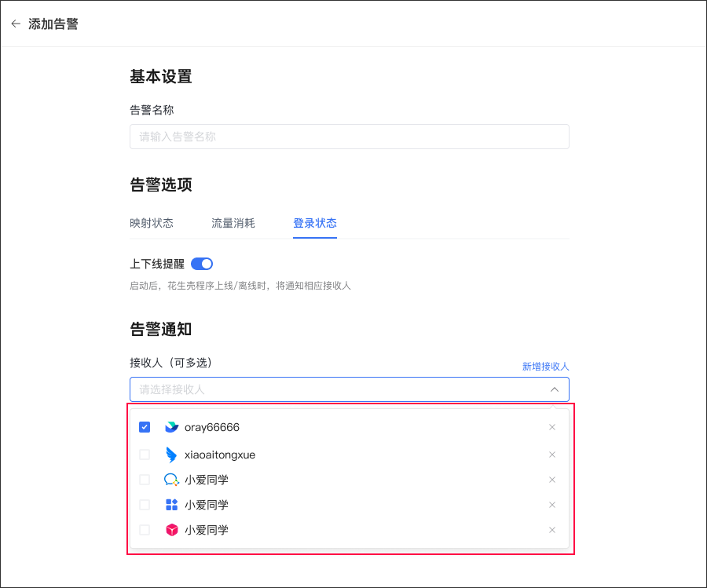707x588 pixels.
Task: Open the 流量消耗 tab
Action: click(x=233, y=223)
